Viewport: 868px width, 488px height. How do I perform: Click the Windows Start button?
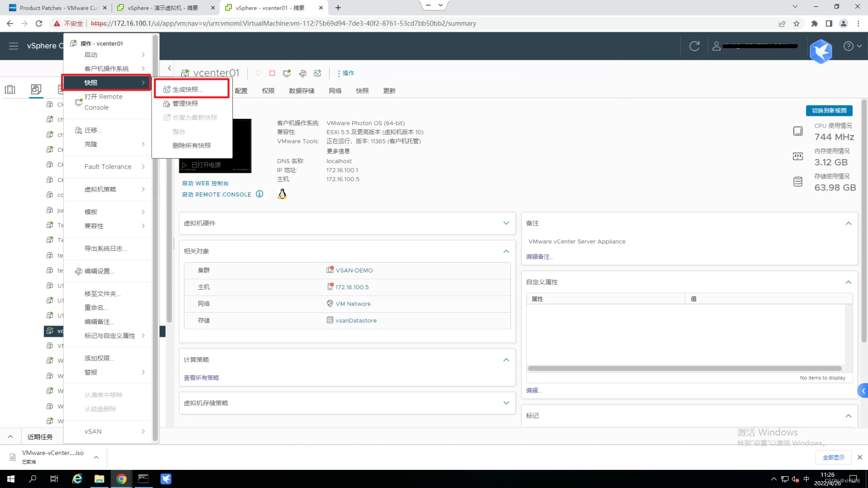pyautogui.click(x=10, y=479)
